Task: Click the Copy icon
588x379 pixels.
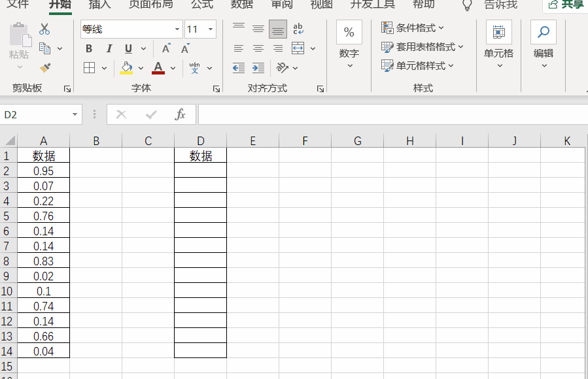Action: coord(45,48)
